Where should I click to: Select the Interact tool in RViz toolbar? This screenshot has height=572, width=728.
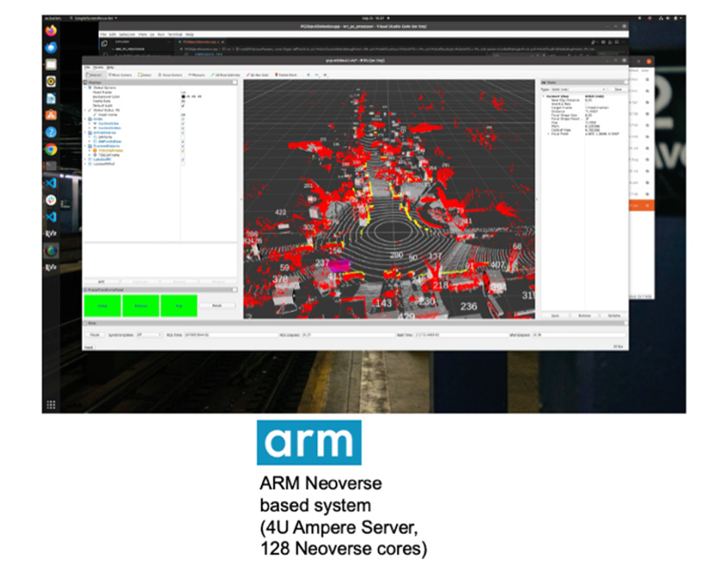[94, 75]
